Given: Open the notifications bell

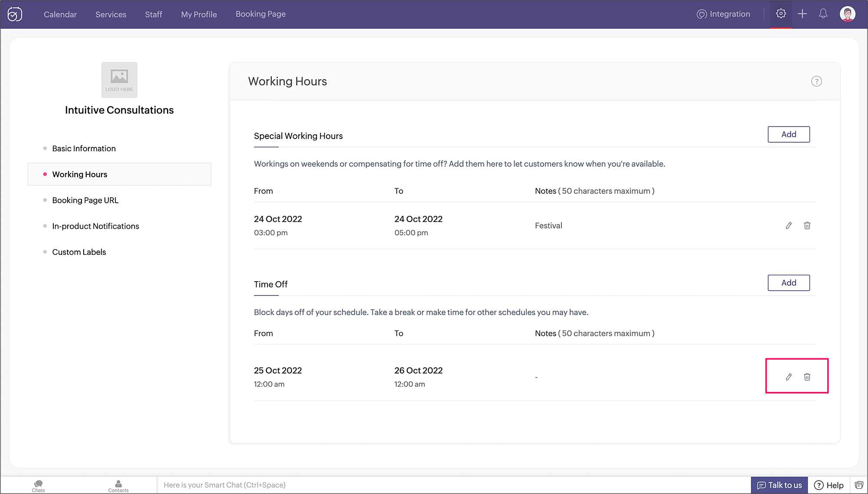Looking at the screenshot, I should click(823, 14).
